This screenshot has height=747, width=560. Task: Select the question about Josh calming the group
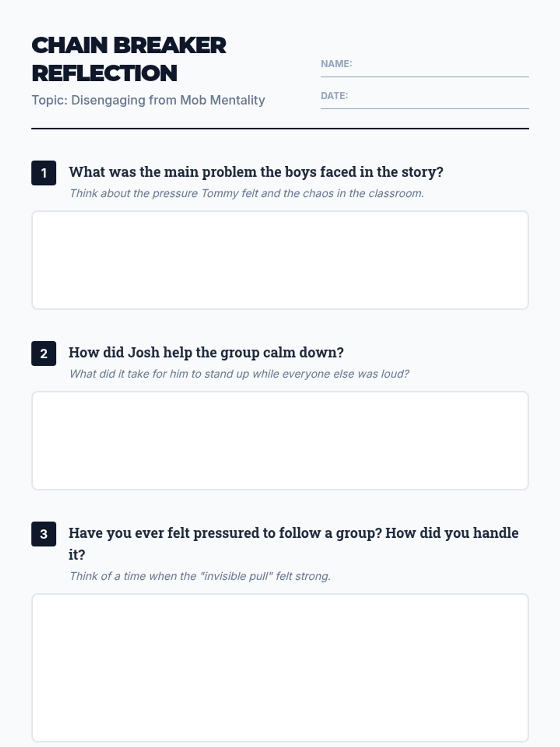coord(206,352)
